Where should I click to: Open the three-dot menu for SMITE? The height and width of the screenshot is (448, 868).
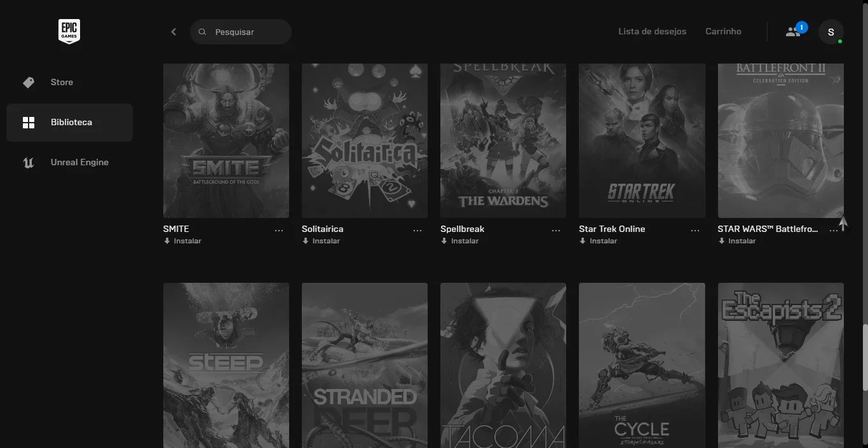(x=279, y=231)
